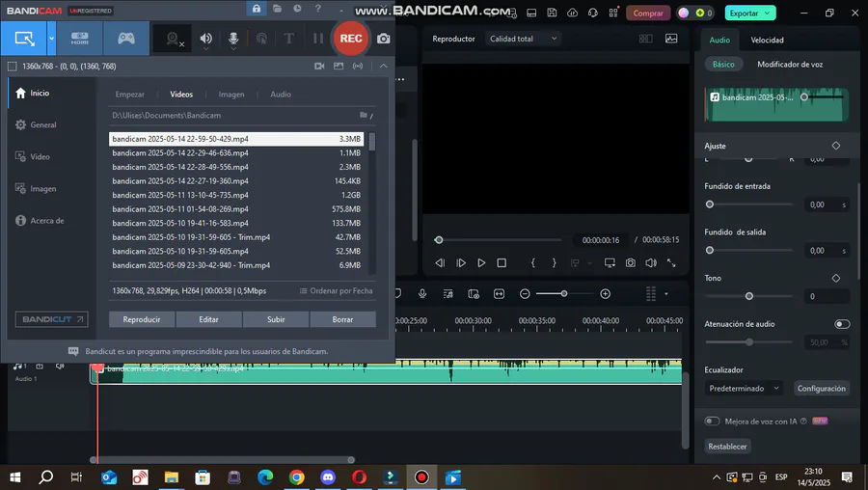868x490 pixels.
Task: Click the Subir button
Action: 276,319
